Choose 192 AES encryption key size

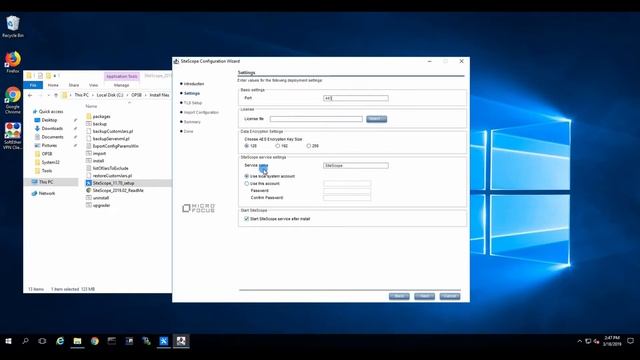(x=278, y=146)
